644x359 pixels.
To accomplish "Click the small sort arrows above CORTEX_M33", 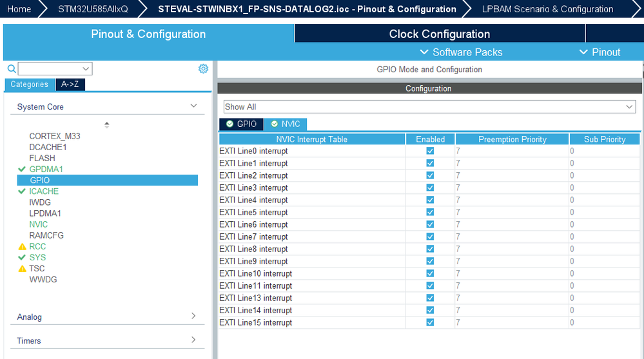I will (107, 125).
